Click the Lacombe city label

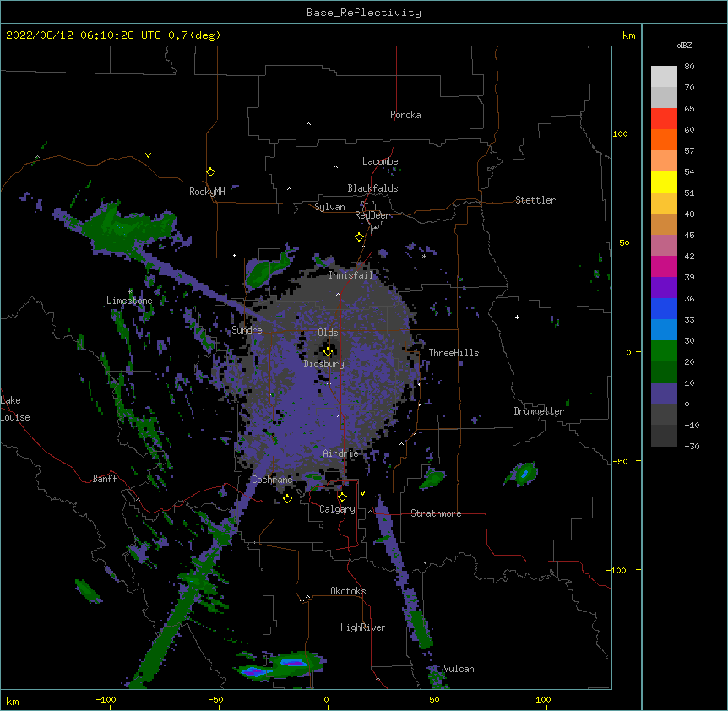coord(380,161)
